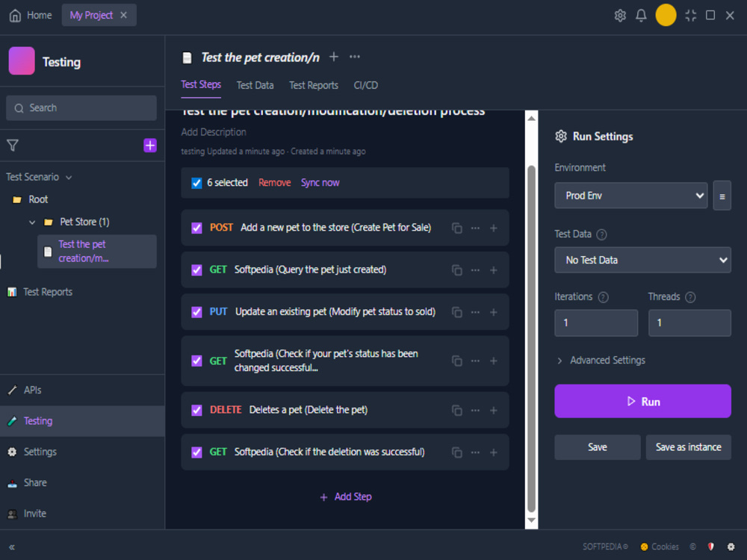Add a new scenario with the purple plus button
Screen dimensions: 747x560
click(150, 146)
